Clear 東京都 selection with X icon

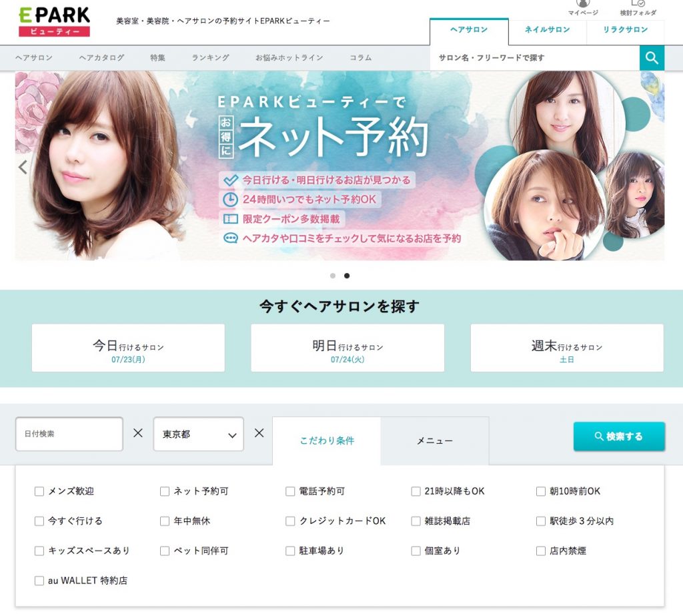click(x=259, y=433)
